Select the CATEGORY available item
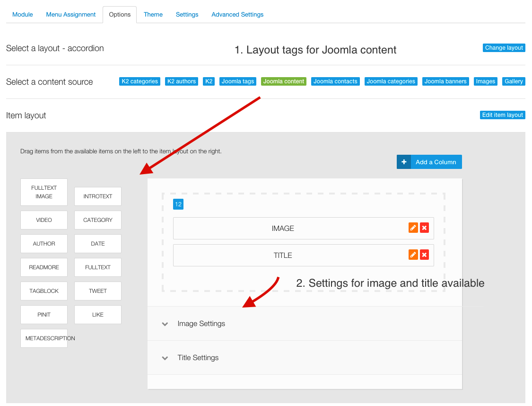Viewport: 532px width, 406px height. (x=98, y=220)
